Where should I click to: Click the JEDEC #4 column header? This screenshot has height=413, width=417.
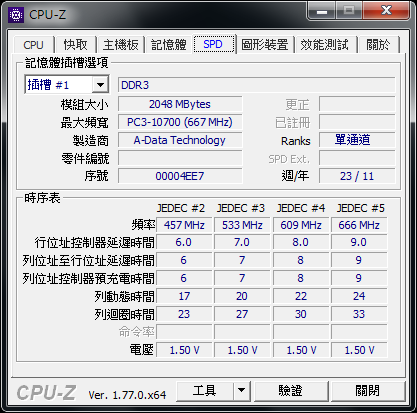click(301, 208)
